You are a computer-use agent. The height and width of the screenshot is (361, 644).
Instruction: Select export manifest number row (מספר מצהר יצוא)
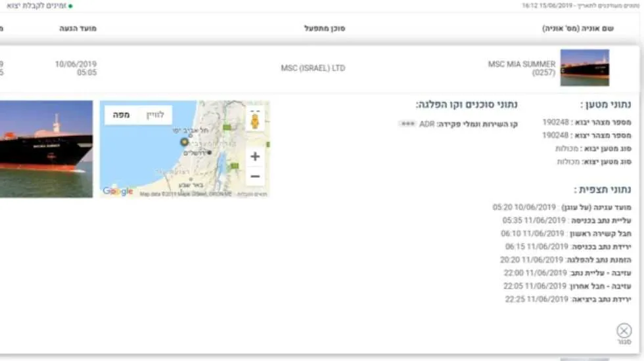click(x=586, y=135)
